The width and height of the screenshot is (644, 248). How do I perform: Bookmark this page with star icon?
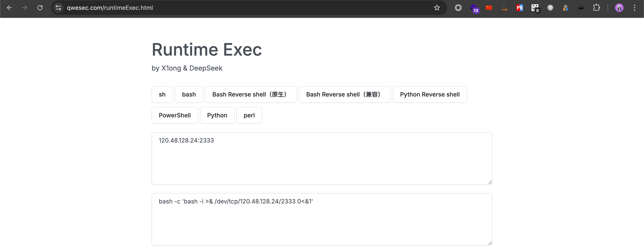[437, 8]
